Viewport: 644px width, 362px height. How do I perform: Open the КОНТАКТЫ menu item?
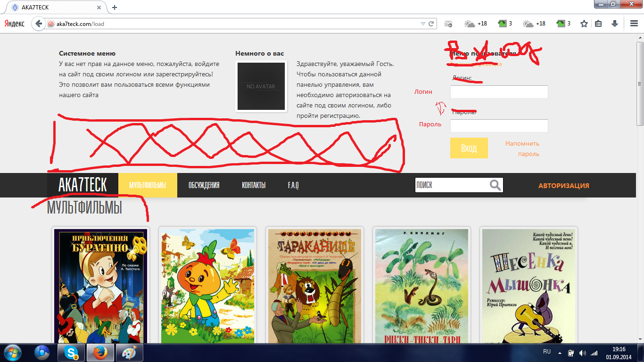[254, 185]
